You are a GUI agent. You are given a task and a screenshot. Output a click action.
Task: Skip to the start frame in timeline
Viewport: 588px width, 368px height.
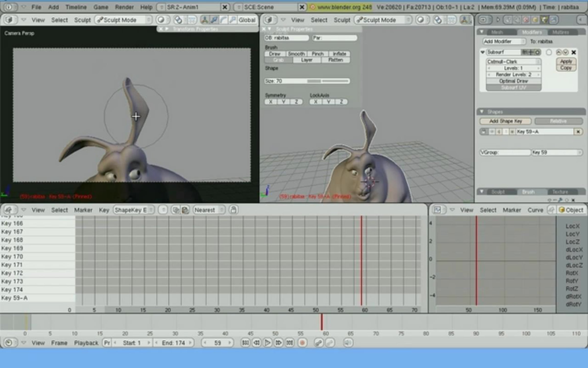coord(245,342)
